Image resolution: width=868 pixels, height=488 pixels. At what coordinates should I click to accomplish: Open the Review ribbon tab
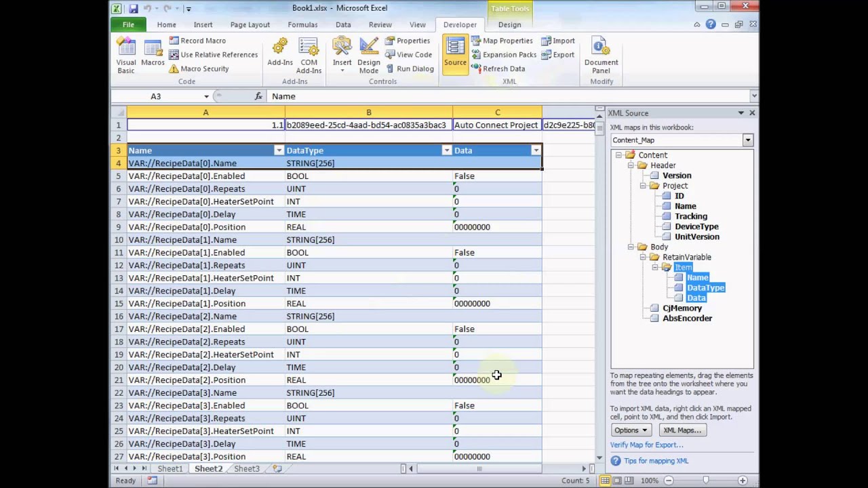380,24
